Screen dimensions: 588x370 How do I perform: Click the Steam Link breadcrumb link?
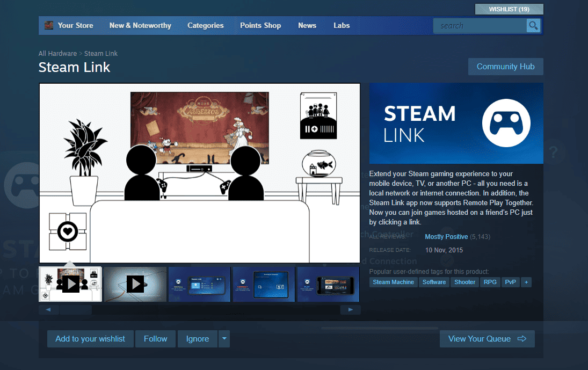101,53
